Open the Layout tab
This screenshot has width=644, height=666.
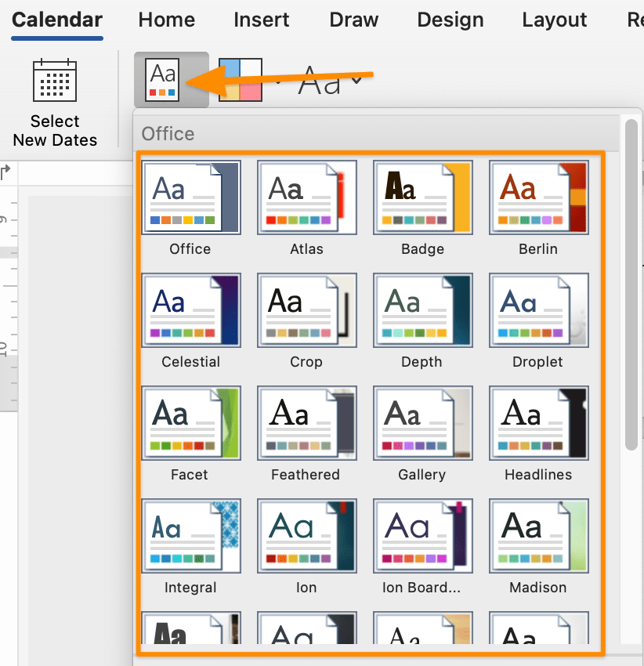click(x=555, y=20)
